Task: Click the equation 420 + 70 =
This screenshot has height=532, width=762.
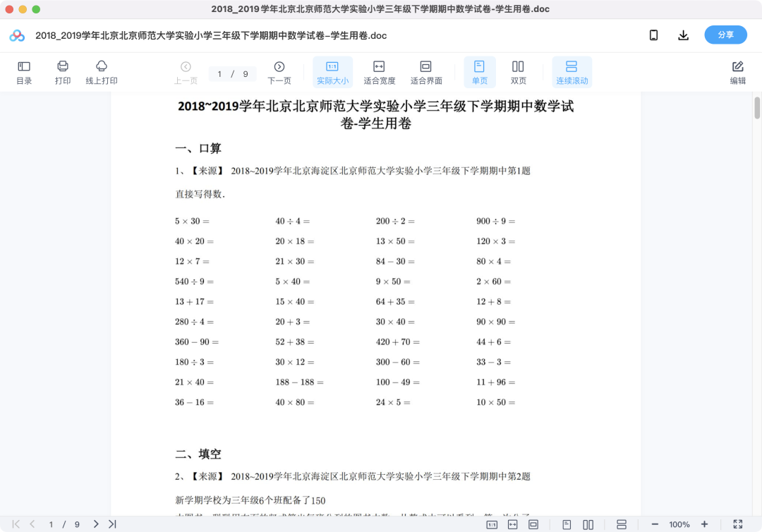Action: (397, 341)
